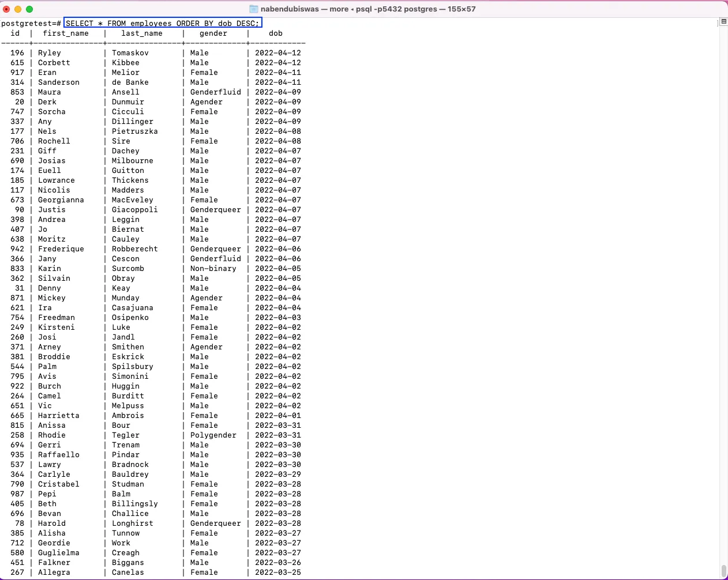Click the terminal scrollback marker icon at top right

click(723, 21)
